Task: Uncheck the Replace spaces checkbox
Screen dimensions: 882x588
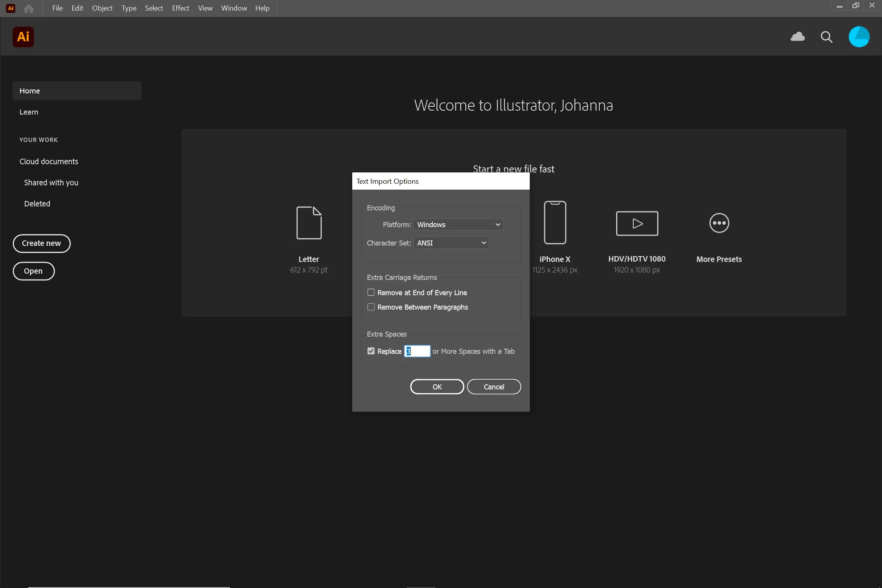Action: click(x=371, y=351)
